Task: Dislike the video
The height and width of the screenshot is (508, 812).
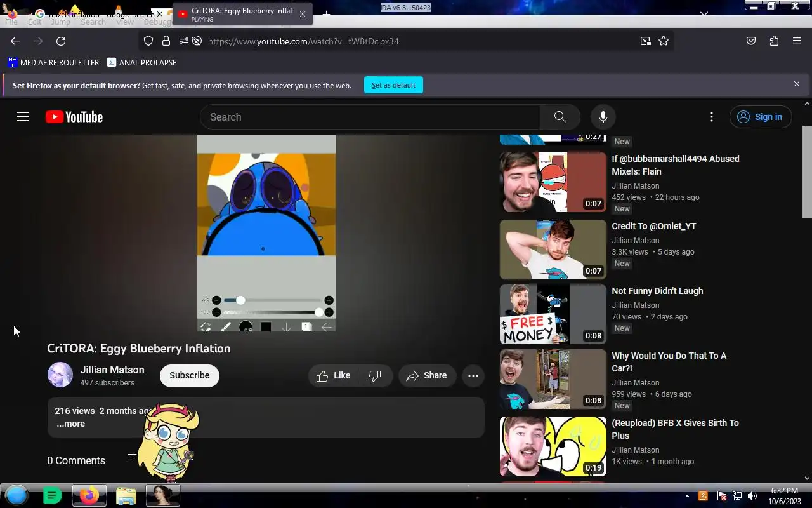Action: pyautogui.click(x=375, y=376)
